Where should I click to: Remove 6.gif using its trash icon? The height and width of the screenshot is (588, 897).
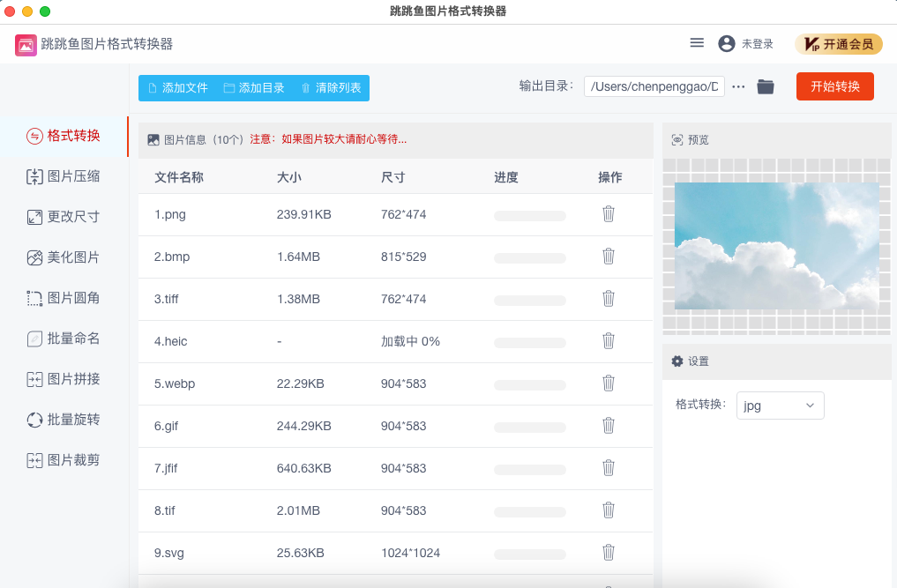[x=608, y=426]
